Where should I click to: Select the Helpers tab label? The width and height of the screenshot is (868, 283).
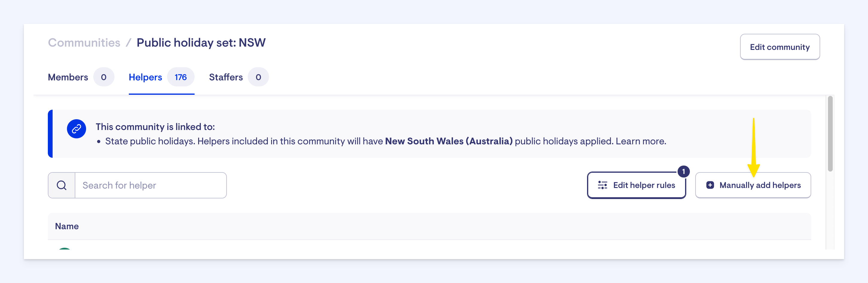[x=145, y=77]
